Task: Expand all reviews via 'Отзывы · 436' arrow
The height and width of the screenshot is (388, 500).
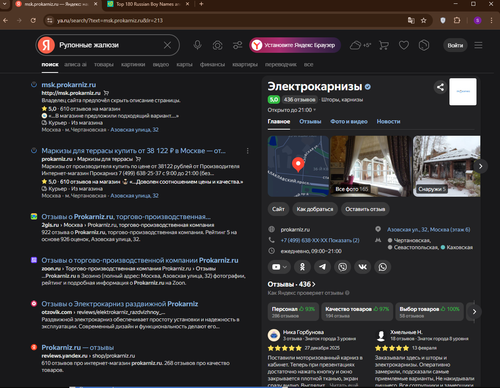Action: coord(292,284)
